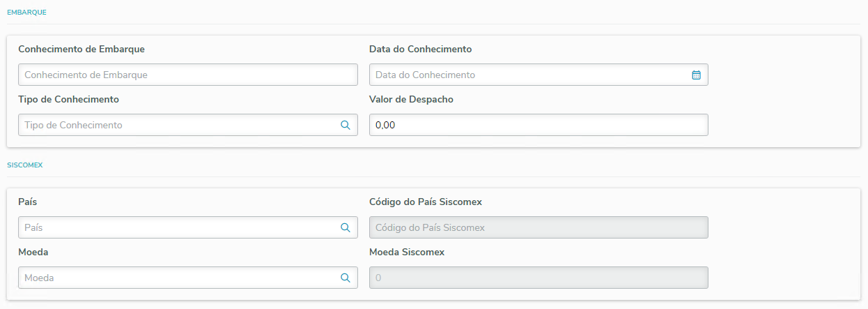Click the País lookup magnifier icon

click(345, 227)
